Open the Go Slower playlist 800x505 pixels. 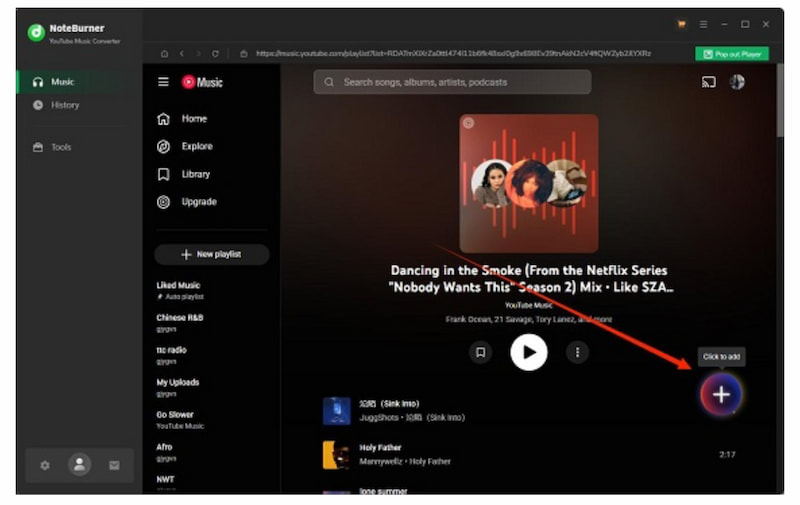coord(211,420)
